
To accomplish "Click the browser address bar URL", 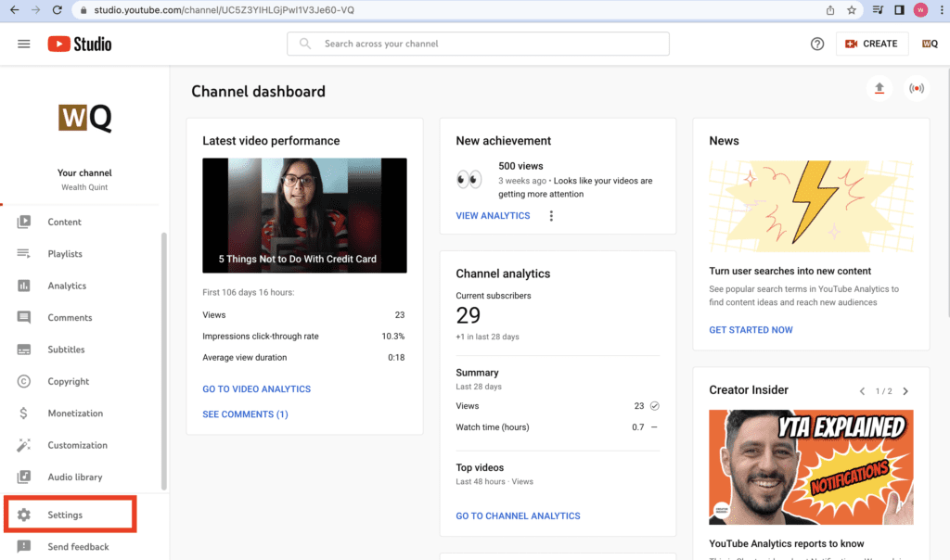I will [x=225, y=10].
